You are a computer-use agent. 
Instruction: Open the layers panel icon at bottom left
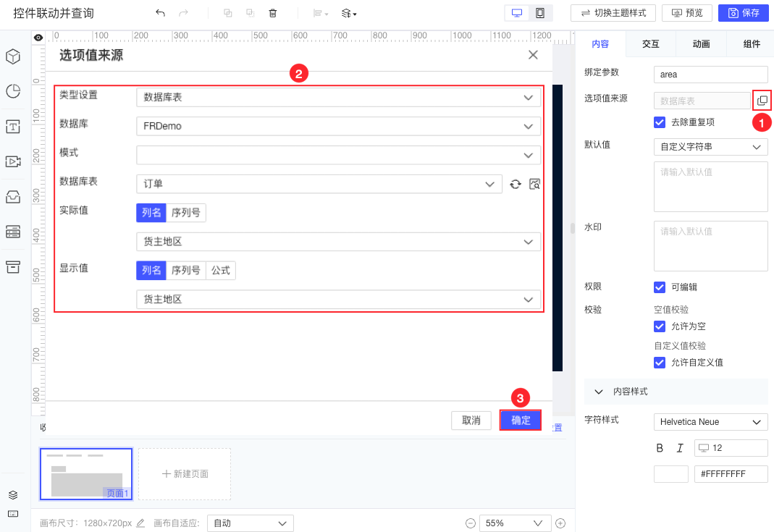pyautogui.click(x=13, y=495)
